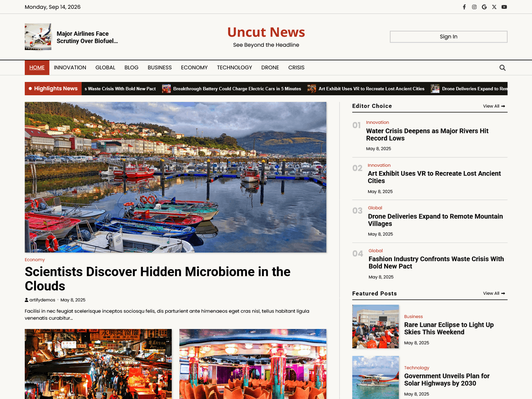Viewport: 532px width, 399px height.
Task: Click Business tag above Rare Lunar Eclipse
Action: click(x=414, y=317)
